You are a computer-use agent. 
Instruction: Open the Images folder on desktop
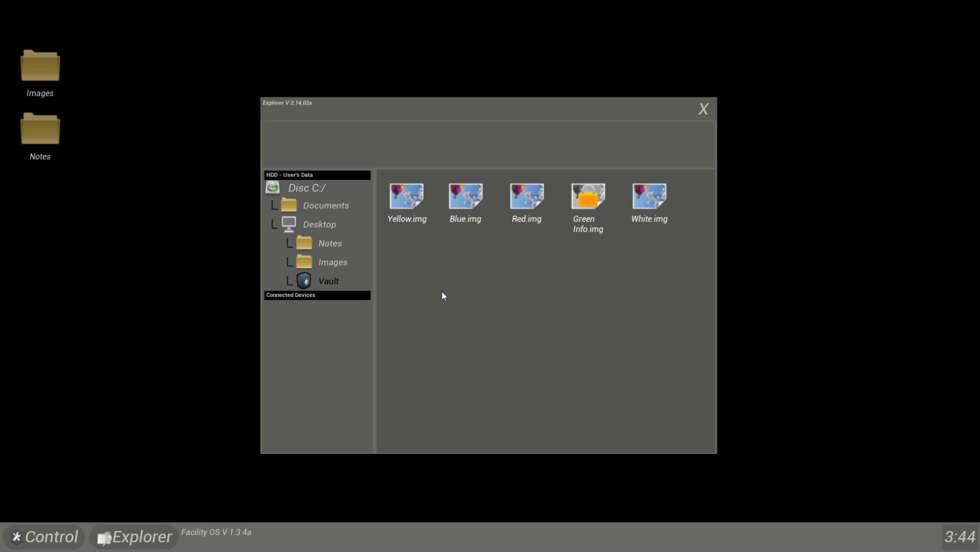point(40,67)
